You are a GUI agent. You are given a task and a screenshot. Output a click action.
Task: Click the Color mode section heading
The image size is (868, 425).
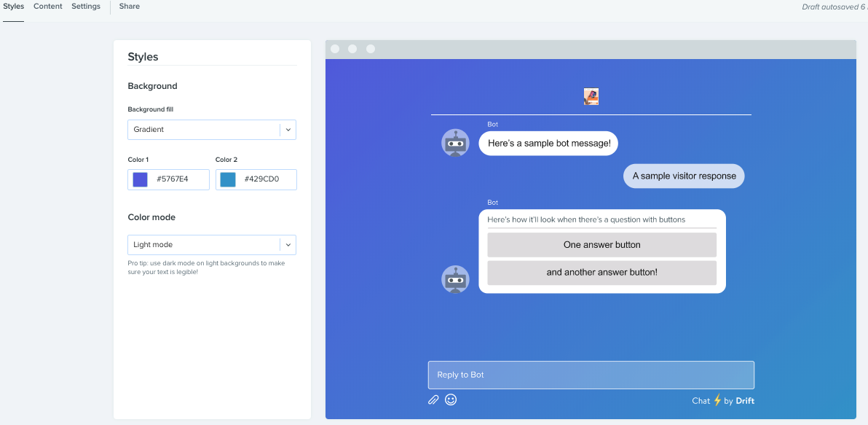151,217
